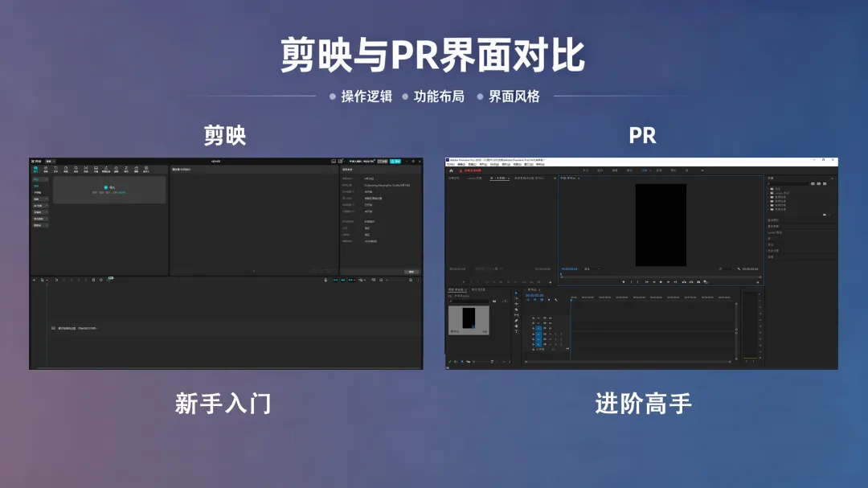This screenshot has height=488, width=868.
Task: Open the Help menu in Premiere Pro
Action: click(540, 164)
